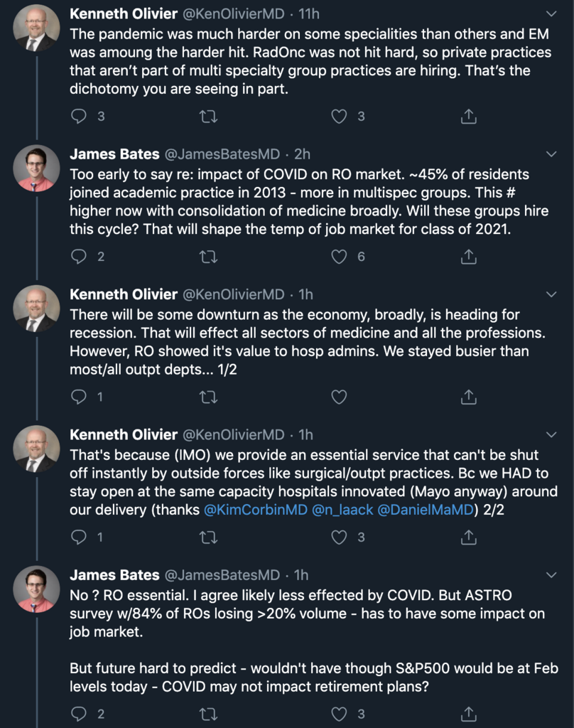574x728 pixels.
Task: Retweet James Bates's 2h RO market tweet
Action: pos(208,256)
